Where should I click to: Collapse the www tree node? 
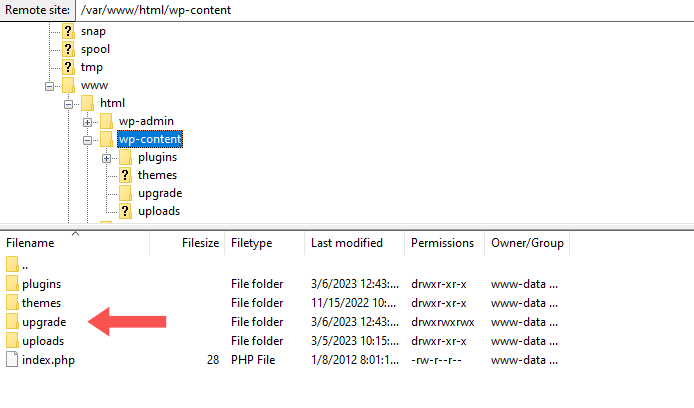[x=50, y=85]
